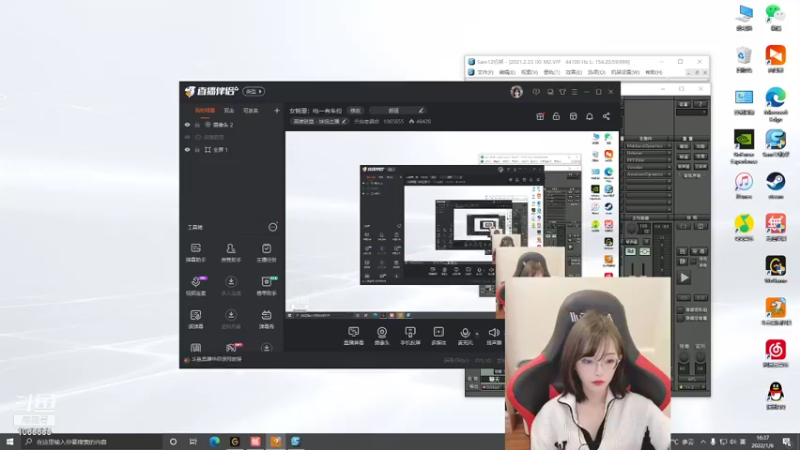This screenshot has height=450, width=800.
Task: Click the share icon in the top bar
Action: click(x=606, y=116)
